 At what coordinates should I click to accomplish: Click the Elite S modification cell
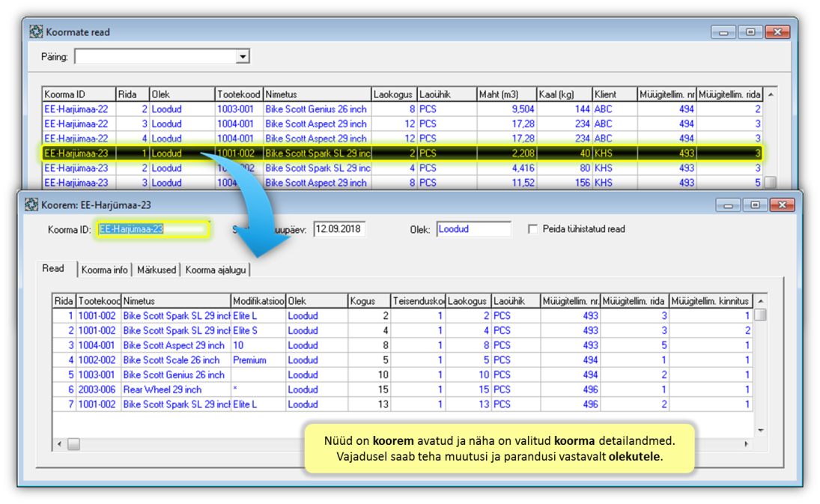(x=258, y=331)
